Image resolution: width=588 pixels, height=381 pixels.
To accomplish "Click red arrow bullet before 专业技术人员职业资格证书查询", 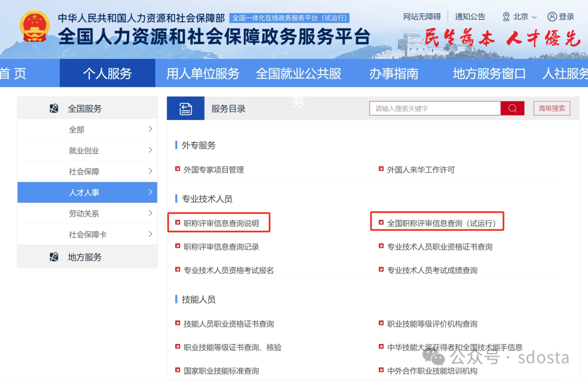I will tap(381, 246).
